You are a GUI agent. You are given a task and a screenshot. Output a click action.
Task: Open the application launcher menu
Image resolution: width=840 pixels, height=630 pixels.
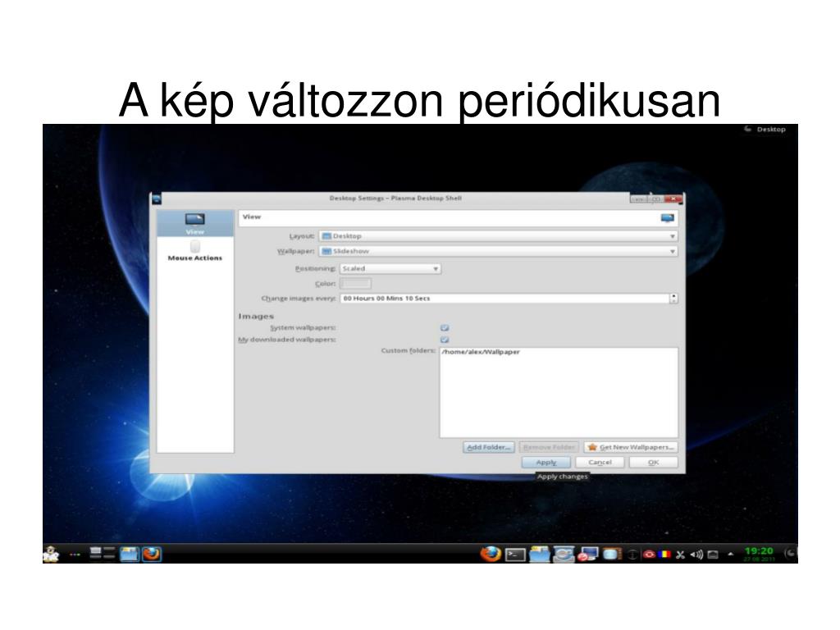pos(51,554)
